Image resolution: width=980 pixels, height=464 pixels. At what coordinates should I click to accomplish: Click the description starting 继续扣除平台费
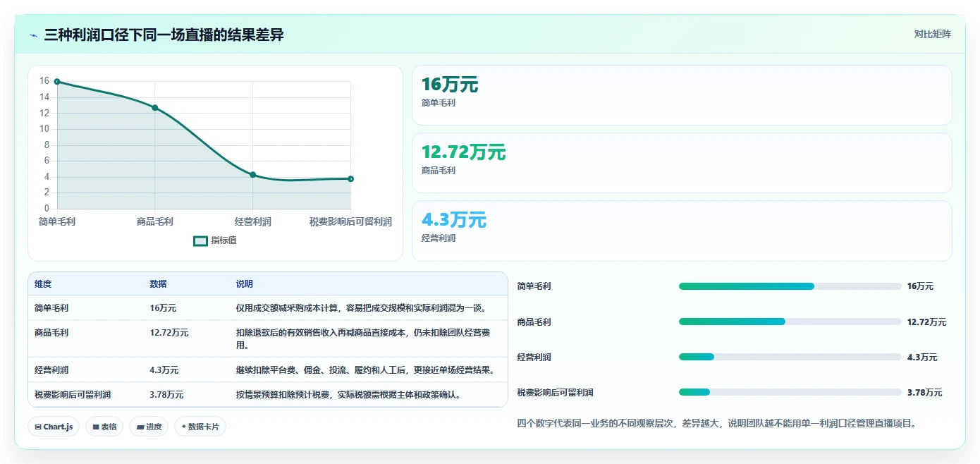[366, 370]
